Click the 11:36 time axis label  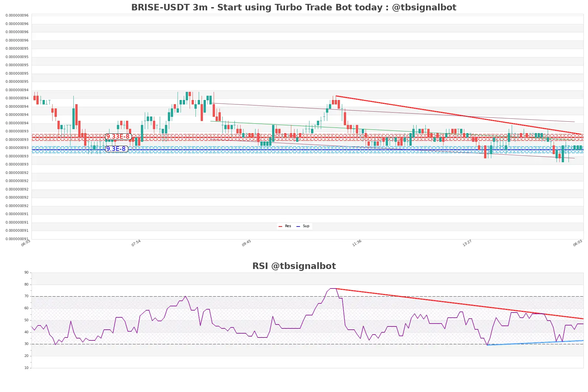point(357,243)
